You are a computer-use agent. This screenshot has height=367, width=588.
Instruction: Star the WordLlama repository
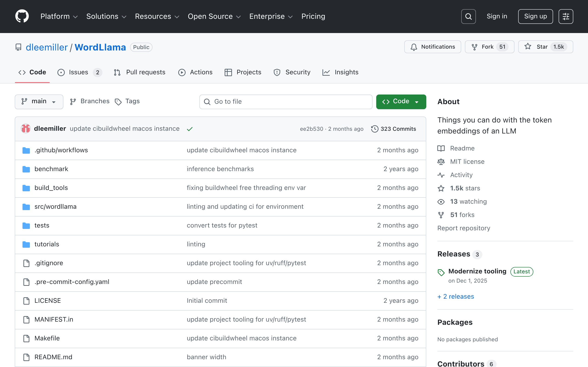pos(546,47)
